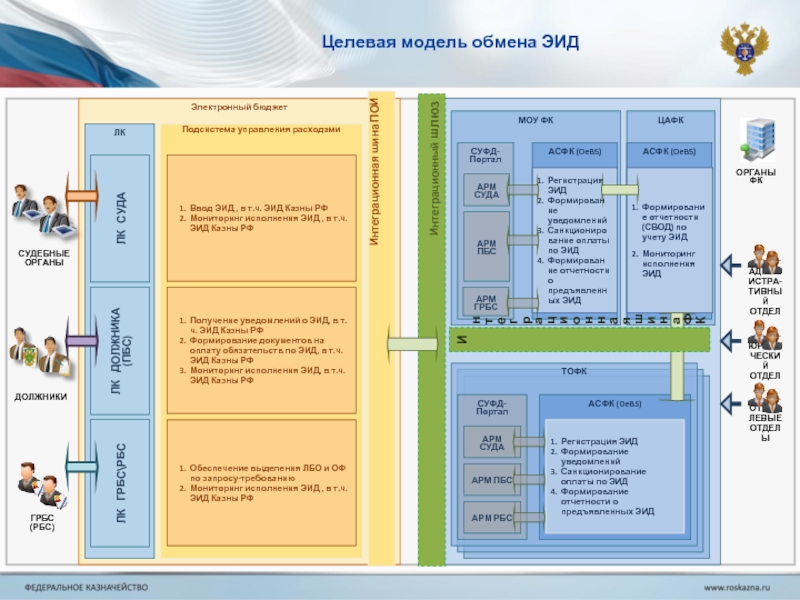
Task: Click the ФЕДЕРАЛЬНОЕ КАЗНАЧЕЙСТВО footer text
Action: coord(86,587)
